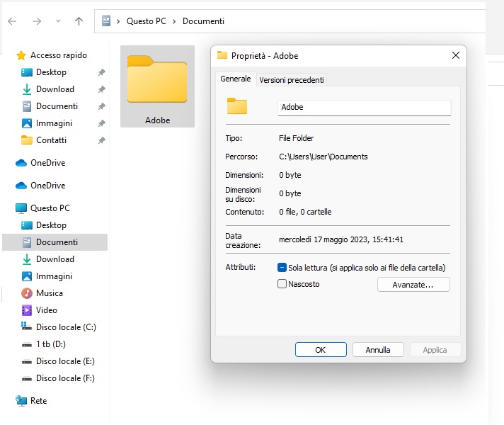Open Download under Questo PC

(x=55, y=259)
